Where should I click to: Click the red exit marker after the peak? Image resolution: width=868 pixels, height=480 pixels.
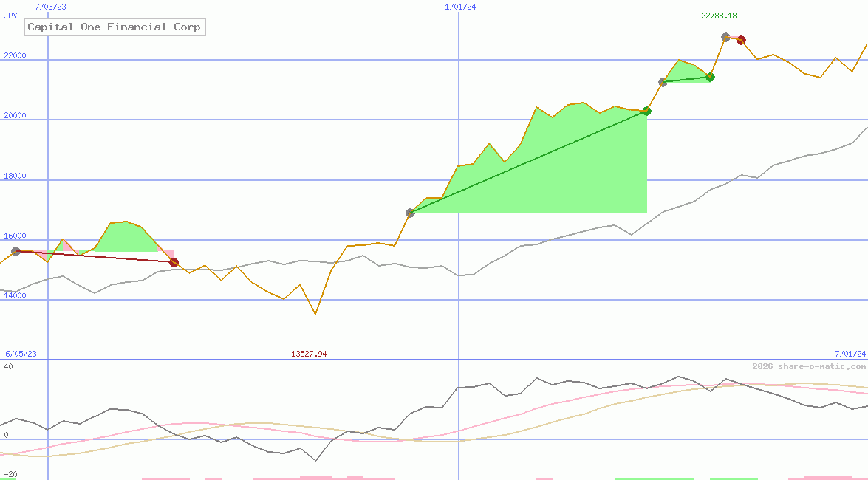(741, 40)
